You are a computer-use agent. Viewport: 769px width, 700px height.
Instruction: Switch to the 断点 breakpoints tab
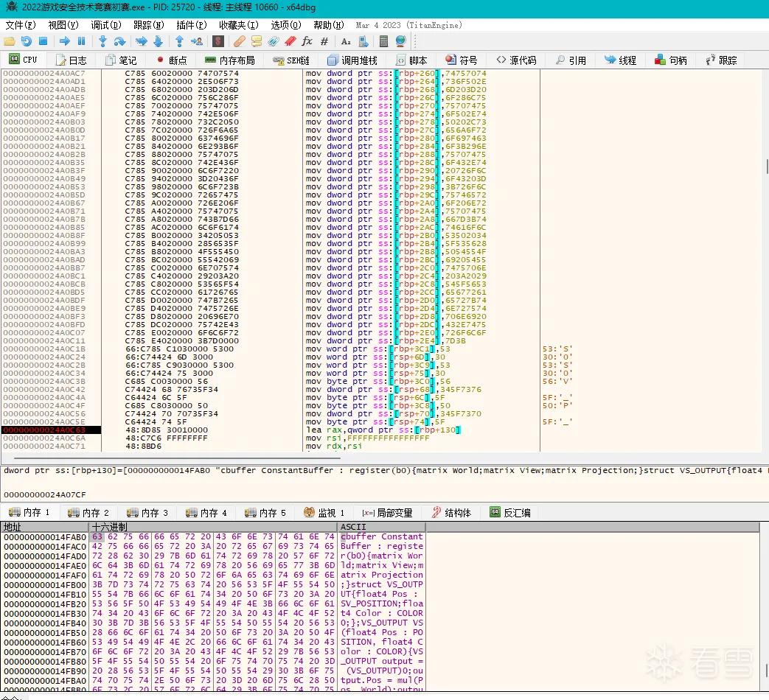[172, 60]
